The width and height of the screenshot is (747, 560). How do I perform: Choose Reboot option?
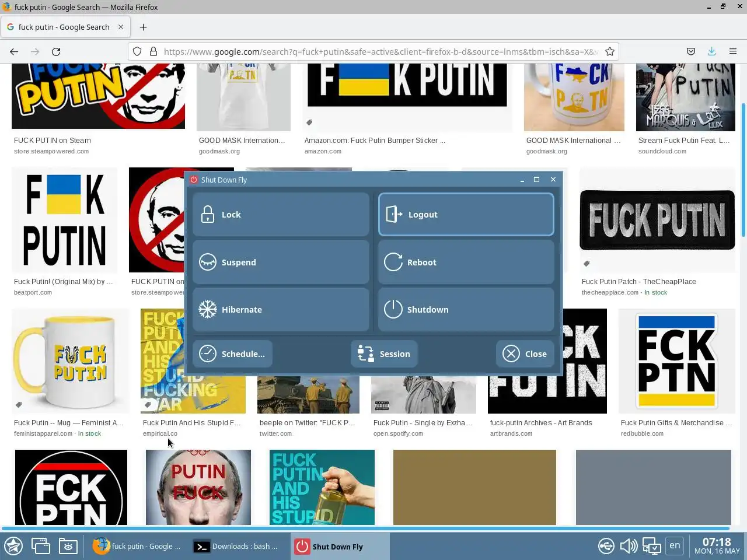coord(466,262)
